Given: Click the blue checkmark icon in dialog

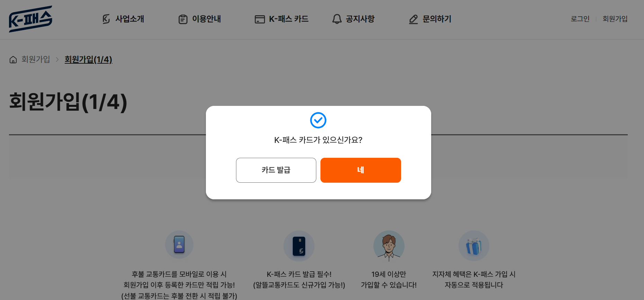Looking at the screenshot, I should [x=318, y=120].
